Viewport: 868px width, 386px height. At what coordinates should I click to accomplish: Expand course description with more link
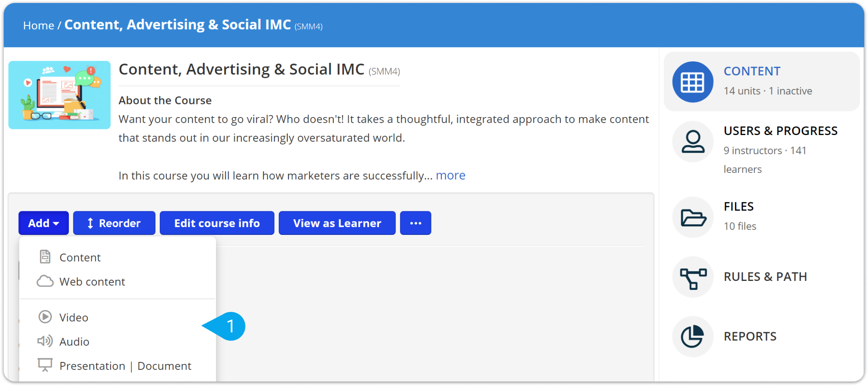pyautogui.click(x=450, y=175)
